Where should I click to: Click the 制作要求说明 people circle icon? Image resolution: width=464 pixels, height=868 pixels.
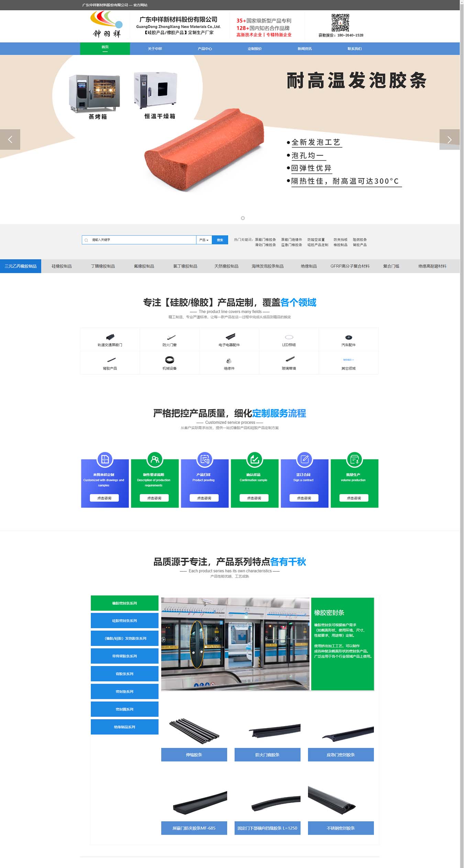(155, 459)
